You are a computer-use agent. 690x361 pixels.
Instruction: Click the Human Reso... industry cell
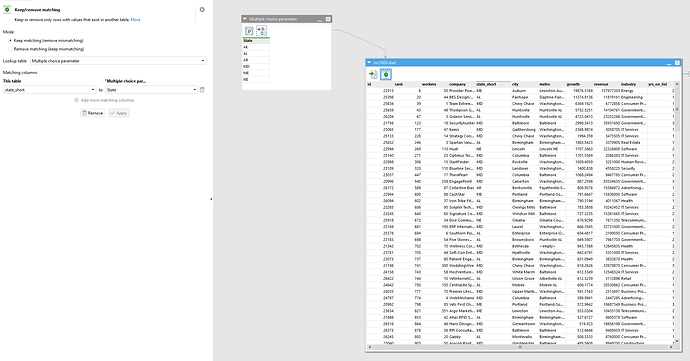pos(634,162)
